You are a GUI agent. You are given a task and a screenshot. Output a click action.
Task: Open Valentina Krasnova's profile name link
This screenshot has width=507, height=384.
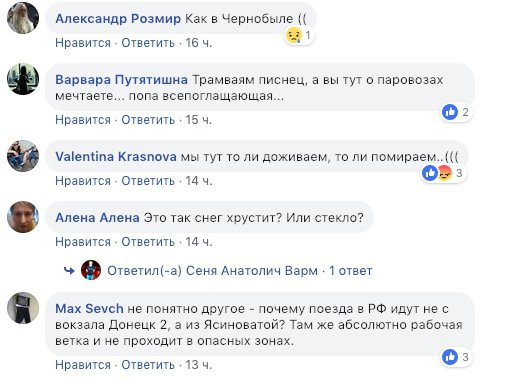coord(116,156)
